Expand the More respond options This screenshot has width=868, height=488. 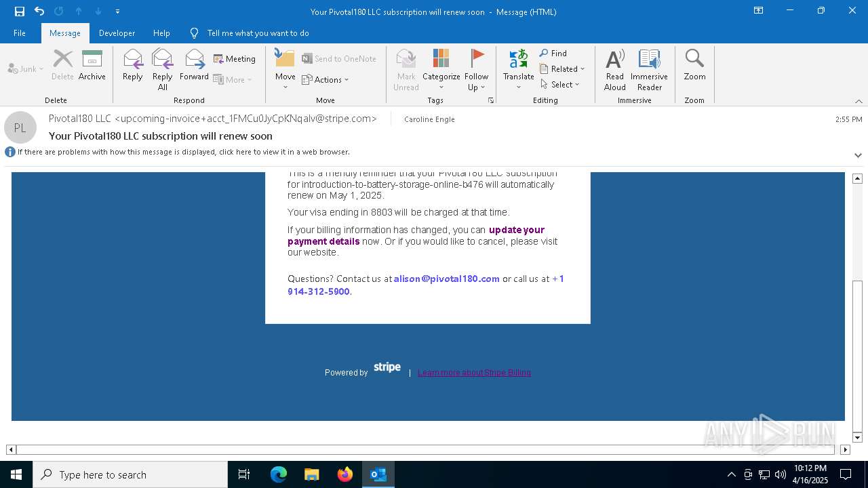(x=233, y=79)
